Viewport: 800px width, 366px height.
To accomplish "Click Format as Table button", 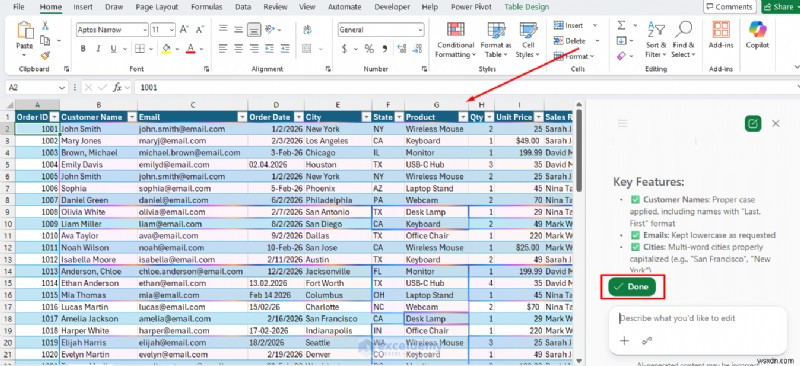I will [495, 40].
